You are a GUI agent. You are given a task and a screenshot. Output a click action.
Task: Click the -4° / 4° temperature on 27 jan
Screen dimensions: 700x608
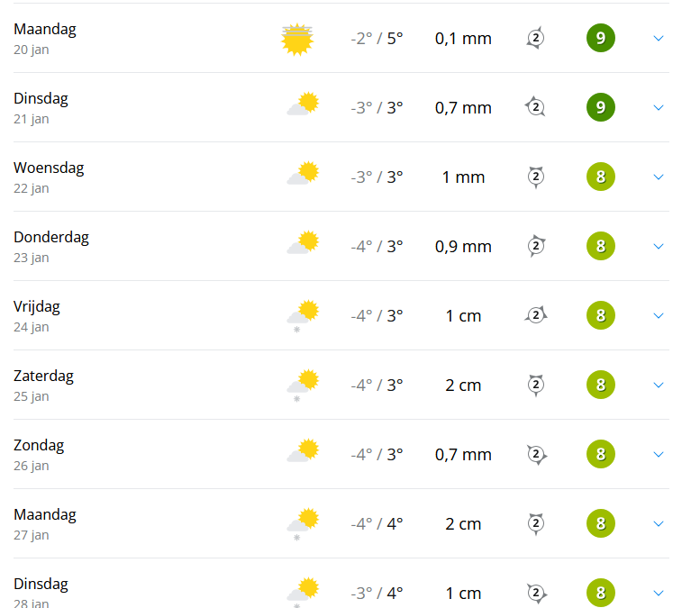click(x=377, y=524)
